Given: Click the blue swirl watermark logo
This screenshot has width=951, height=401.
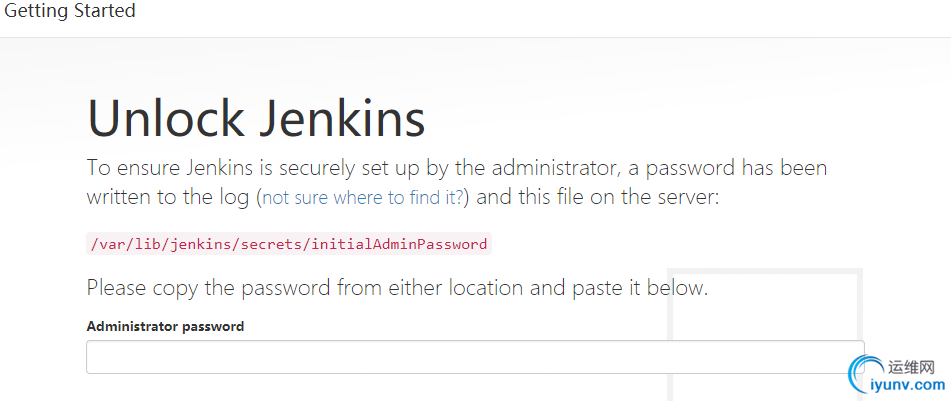Looking at the screenshot, I should tap(862, 376).
